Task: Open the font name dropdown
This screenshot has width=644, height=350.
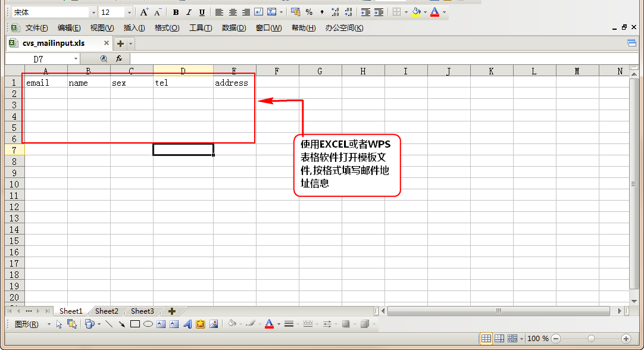Action: pos(93,12)
